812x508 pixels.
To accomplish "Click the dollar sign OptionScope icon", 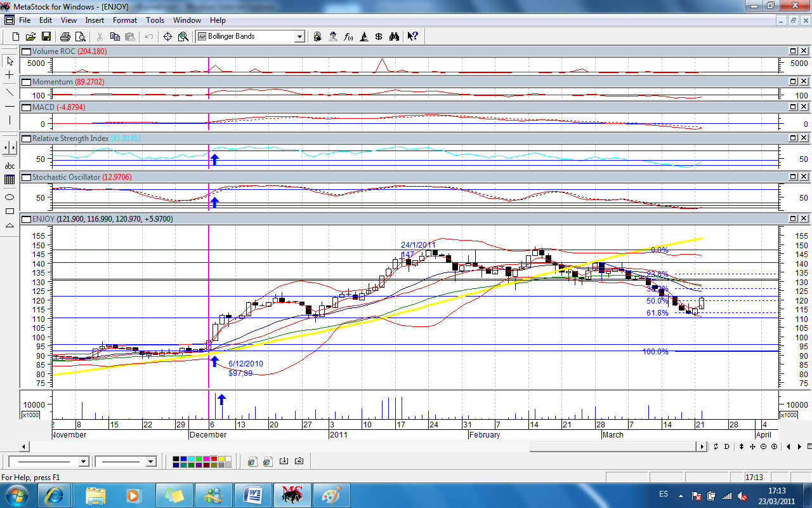I will pyautogui.click(x=379, y=36).
